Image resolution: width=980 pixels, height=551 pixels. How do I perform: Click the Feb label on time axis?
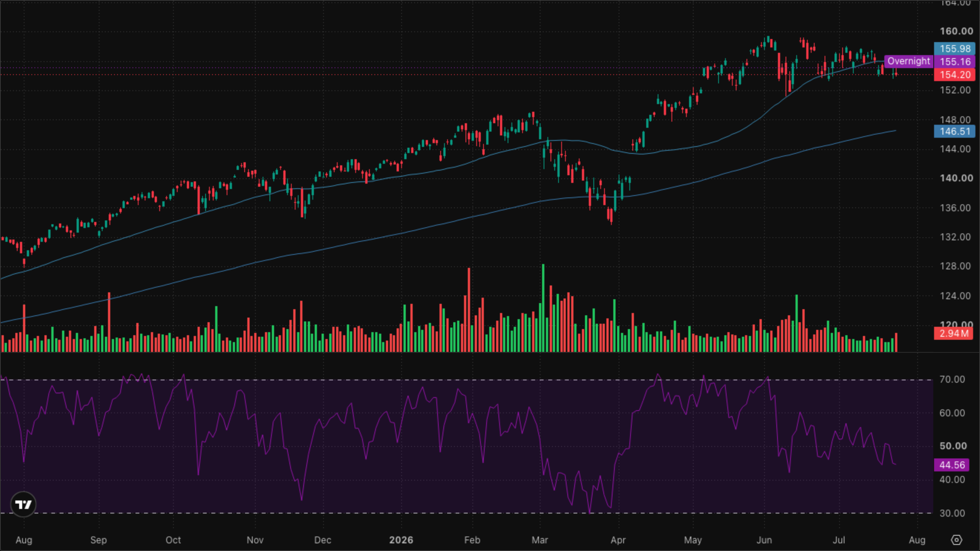pyautogui.click(x=472, y=540)
